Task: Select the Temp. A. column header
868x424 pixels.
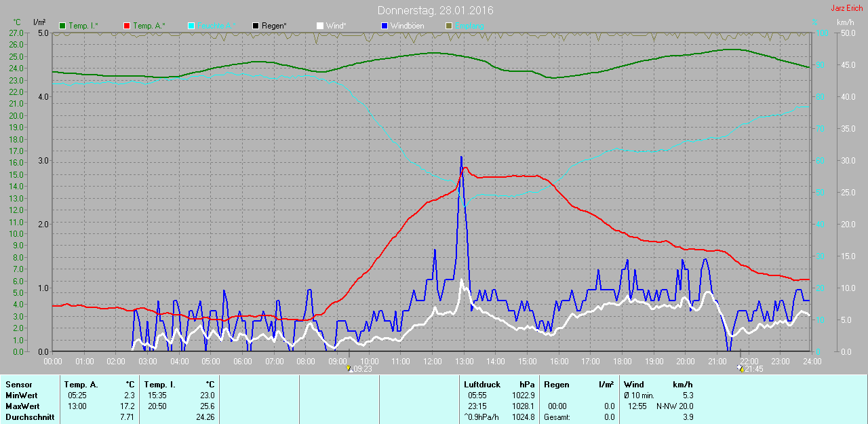Action: click(81, 385)
